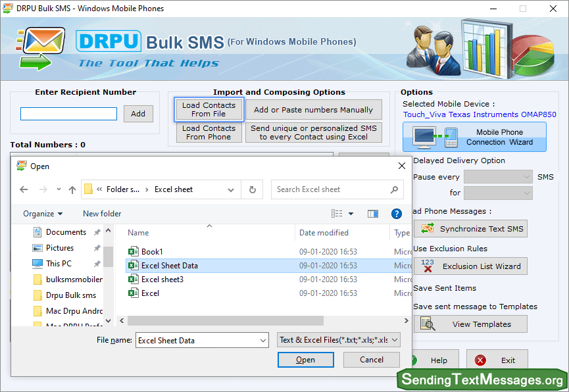Click the Open button
This screenshot has width=569, height=392.
point(305,360)
